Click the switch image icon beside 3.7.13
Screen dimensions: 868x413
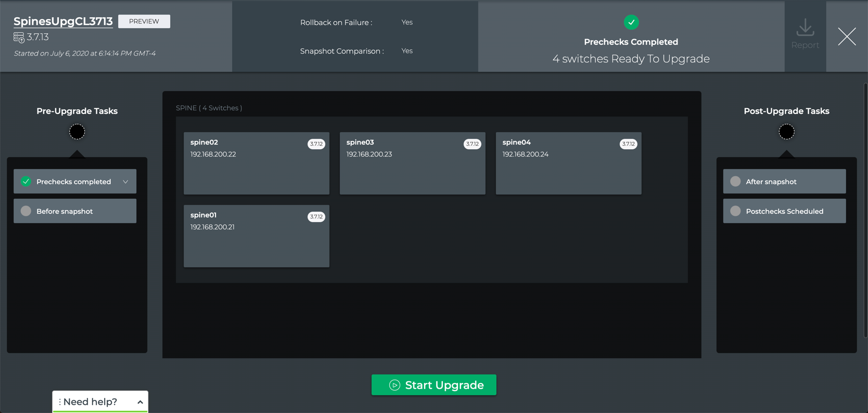point(19,37)
